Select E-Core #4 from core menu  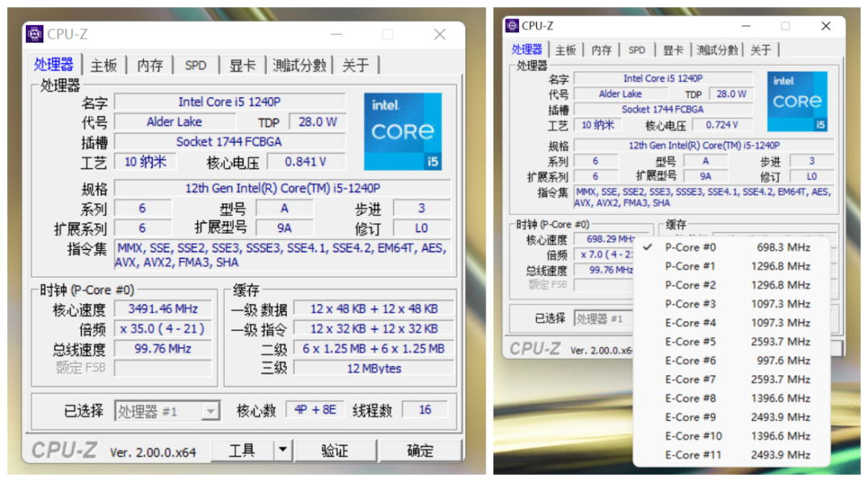coord(731,323)
